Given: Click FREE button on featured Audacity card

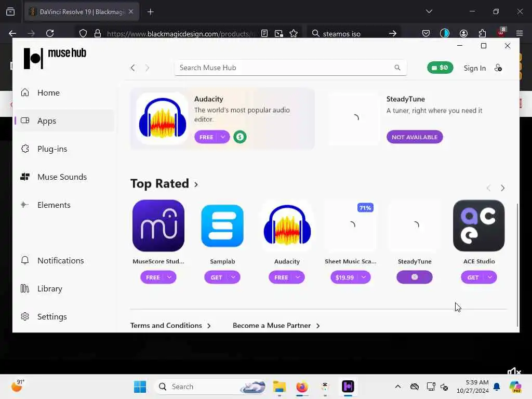Looking at the screenshot, I should point(206,137).
